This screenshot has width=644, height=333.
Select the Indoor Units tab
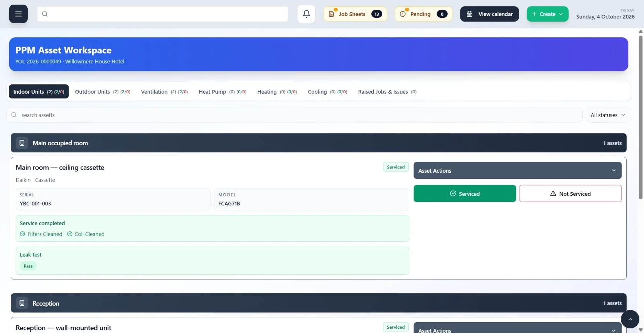[x=39, y=92]
